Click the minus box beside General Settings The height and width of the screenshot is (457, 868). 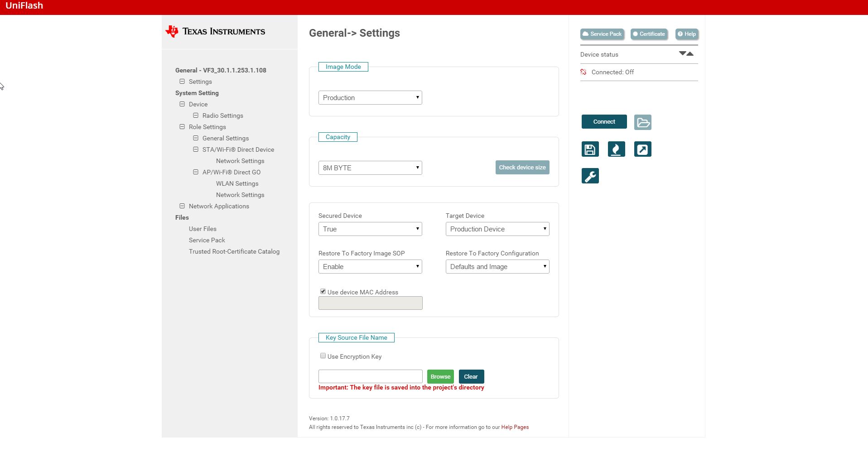coord(196,138)
